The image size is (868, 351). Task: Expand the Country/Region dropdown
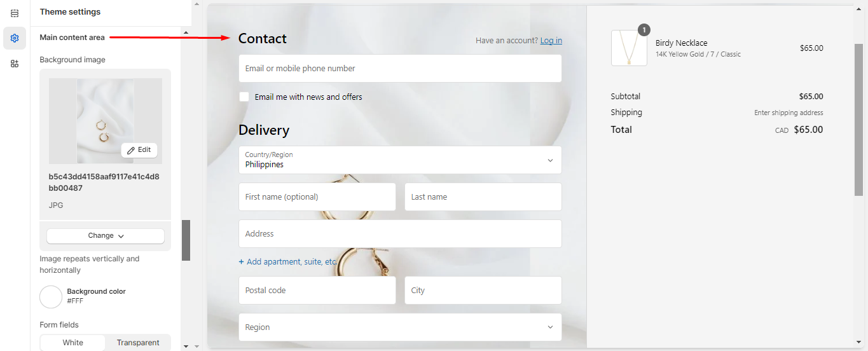[400, 160]
